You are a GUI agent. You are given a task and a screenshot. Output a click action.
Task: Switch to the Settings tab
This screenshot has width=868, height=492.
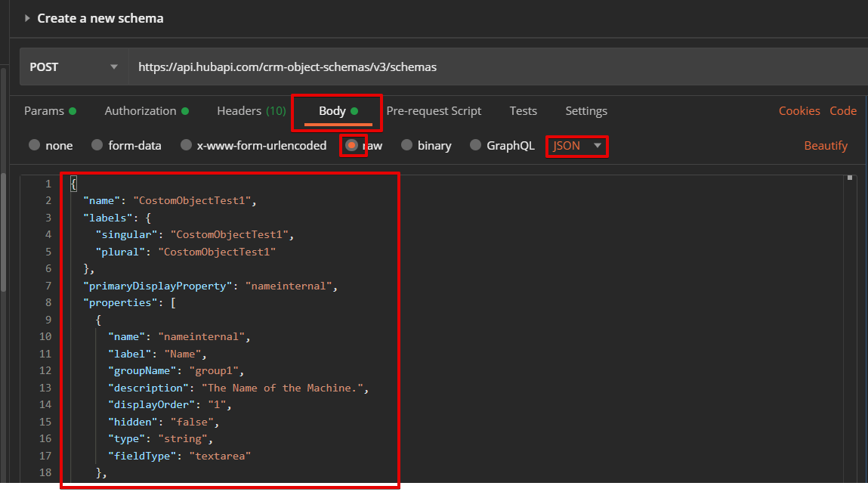(586, 110)
